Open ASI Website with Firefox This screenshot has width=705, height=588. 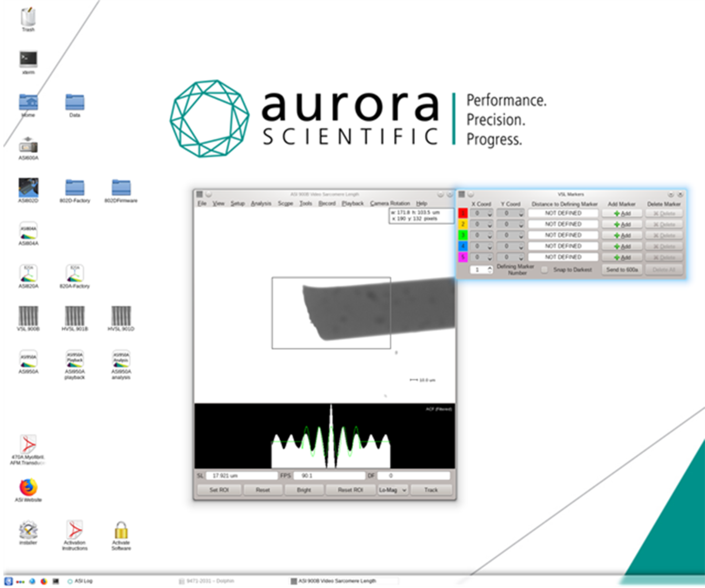[28, 486]
